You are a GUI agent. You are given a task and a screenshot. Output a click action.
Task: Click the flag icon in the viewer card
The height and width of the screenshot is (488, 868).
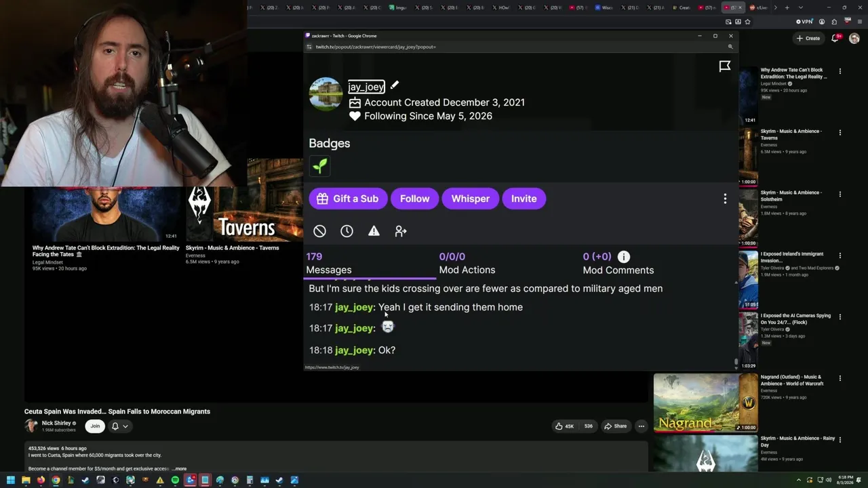[725, 66]
